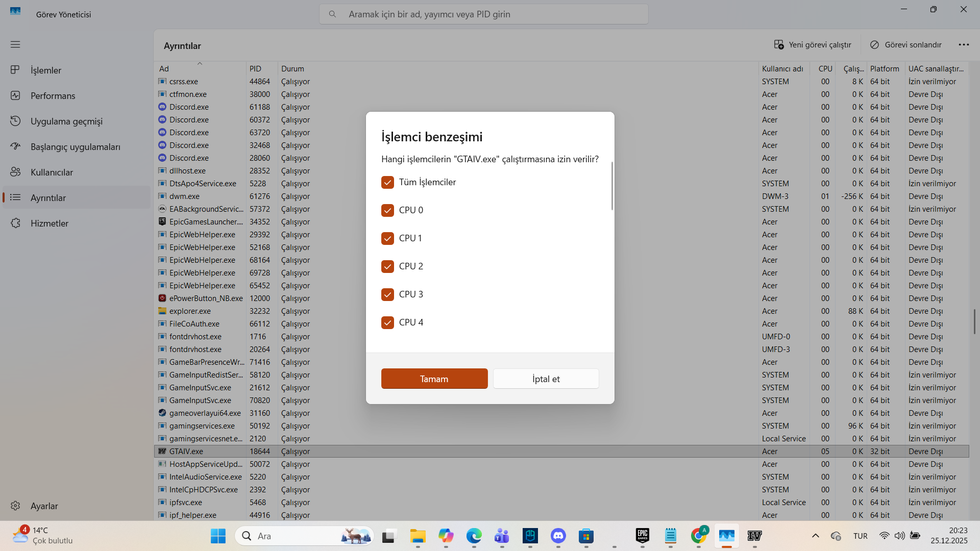This screenshot has width=980, height=551.
Task: Sort by the CPU column header
Action: (823, 68)
